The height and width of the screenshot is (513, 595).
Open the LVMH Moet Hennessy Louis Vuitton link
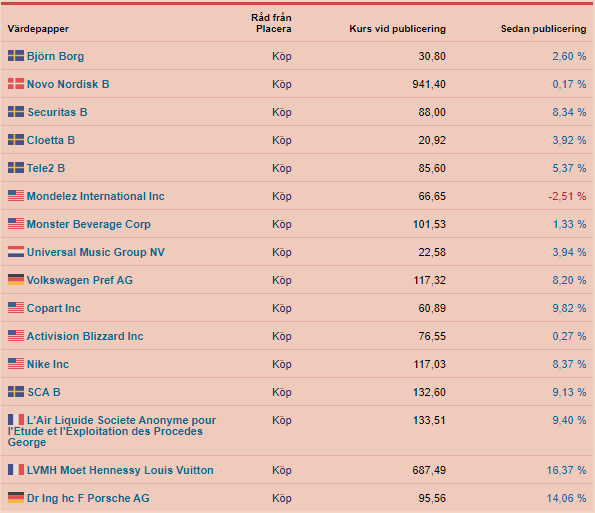coord(120,470)
